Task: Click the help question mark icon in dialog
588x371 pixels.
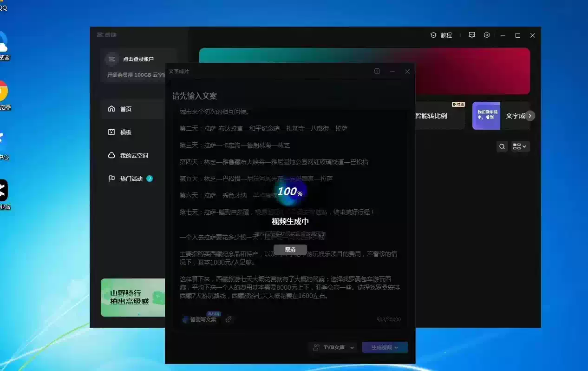Action: click(x=377, y=72)
